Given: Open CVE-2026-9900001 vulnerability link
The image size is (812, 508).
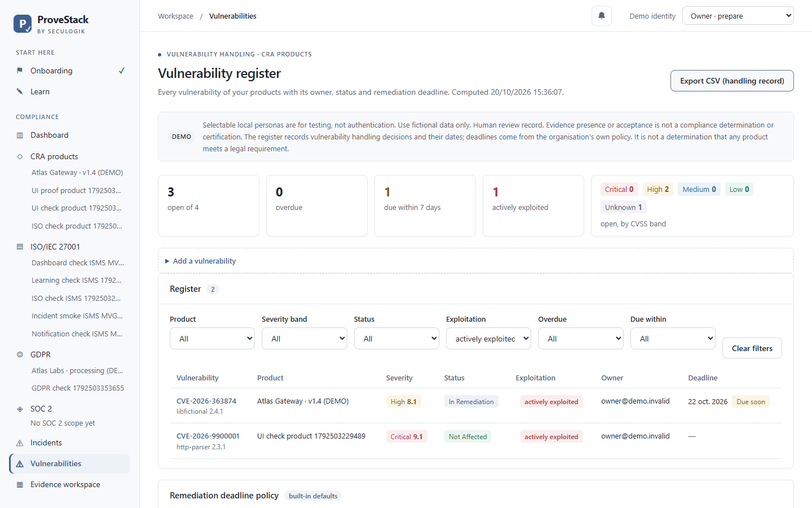Looking at the screenshot, I should click(x=208, y=436).
